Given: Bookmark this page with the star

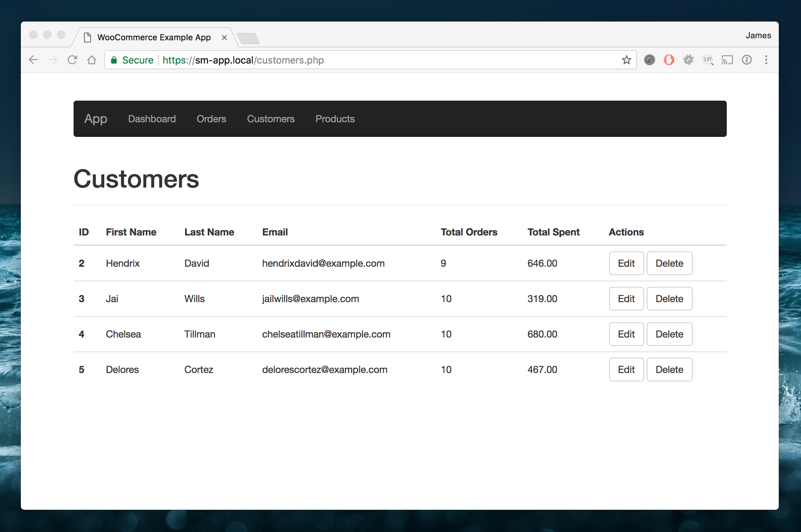Looking at the screenshot, I should point(626,60).
